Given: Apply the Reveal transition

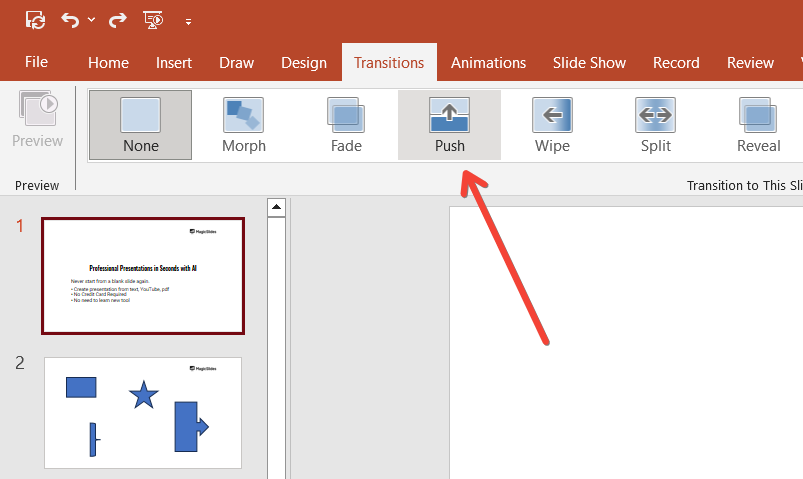Looking at the screenshot, I should (758, 125).
